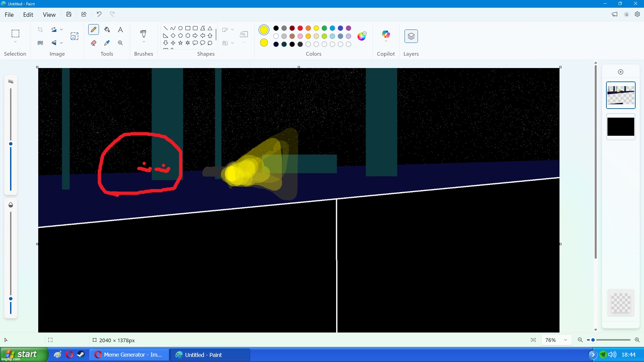This screenshot has width=644, height=362.
Task: Toggle the Layers panel button
Action: pos(411,36)
